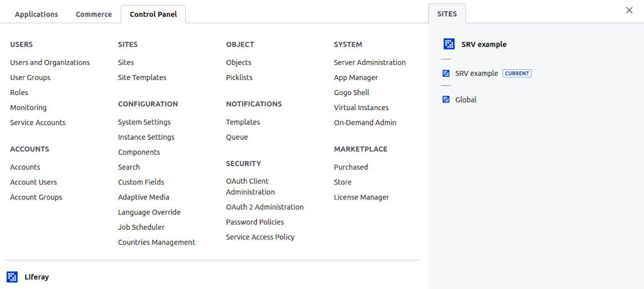Open Job Scheduler
Screen dimensions: 644x289
click(142, 227)
